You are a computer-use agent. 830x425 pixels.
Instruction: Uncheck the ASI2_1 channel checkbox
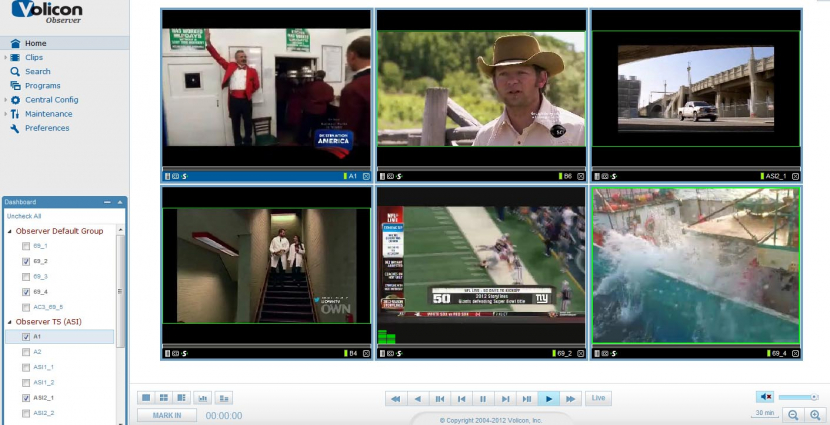(x=26, y=397)
